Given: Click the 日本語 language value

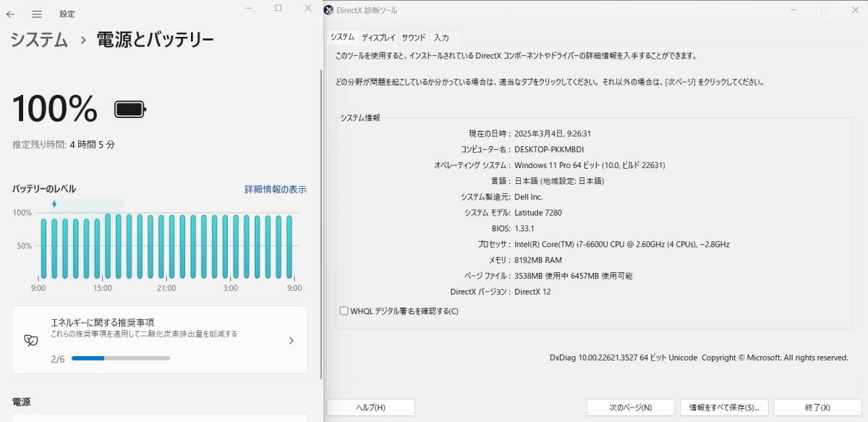Looking at the screenshot, I should click(x=559, y=181).
